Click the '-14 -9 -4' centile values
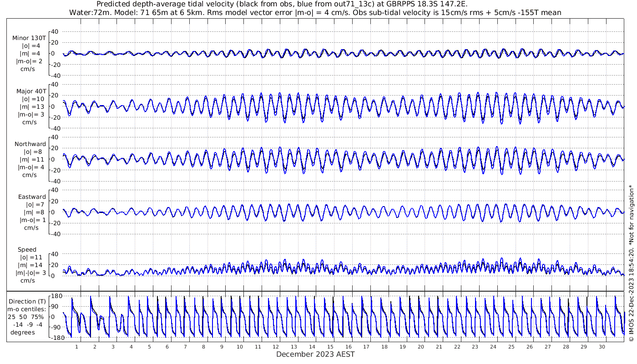The width and height of the screenshot is (637, 364). (x=27, y=324)
